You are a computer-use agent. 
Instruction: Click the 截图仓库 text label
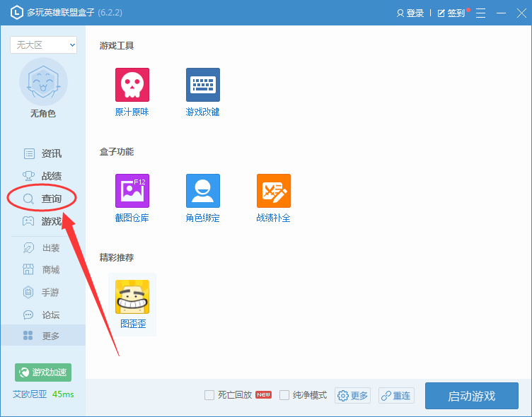(x=132, y=218)
